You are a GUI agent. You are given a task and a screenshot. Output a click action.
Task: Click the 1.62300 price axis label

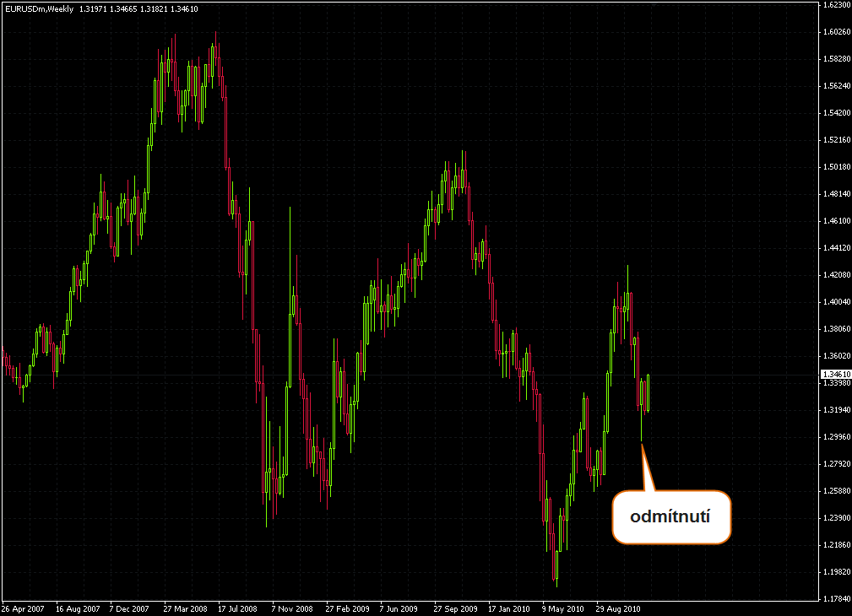coord(837,5)
